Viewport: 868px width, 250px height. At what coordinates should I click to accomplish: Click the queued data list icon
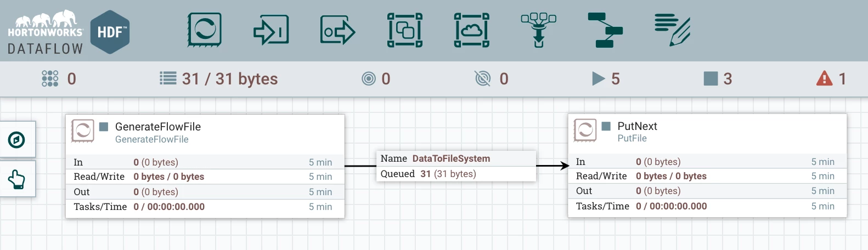point(168,78)
